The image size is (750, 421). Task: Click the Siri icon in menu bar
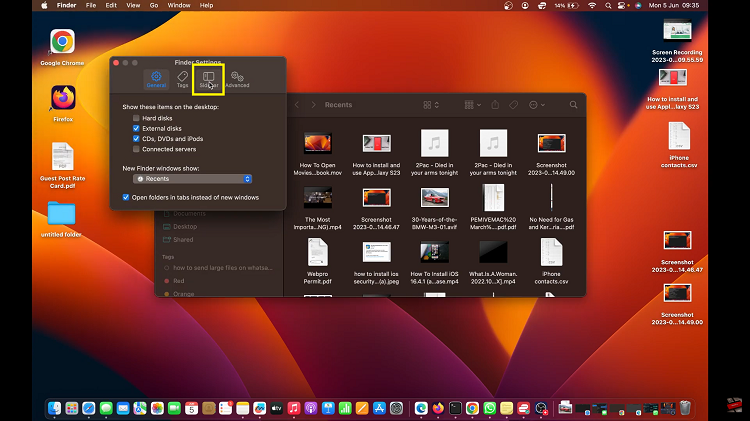point(638,5)
